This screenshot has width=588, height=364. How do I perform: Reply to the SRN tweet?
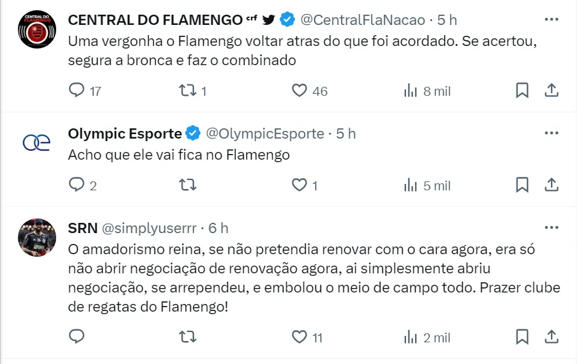pos(77,337)
